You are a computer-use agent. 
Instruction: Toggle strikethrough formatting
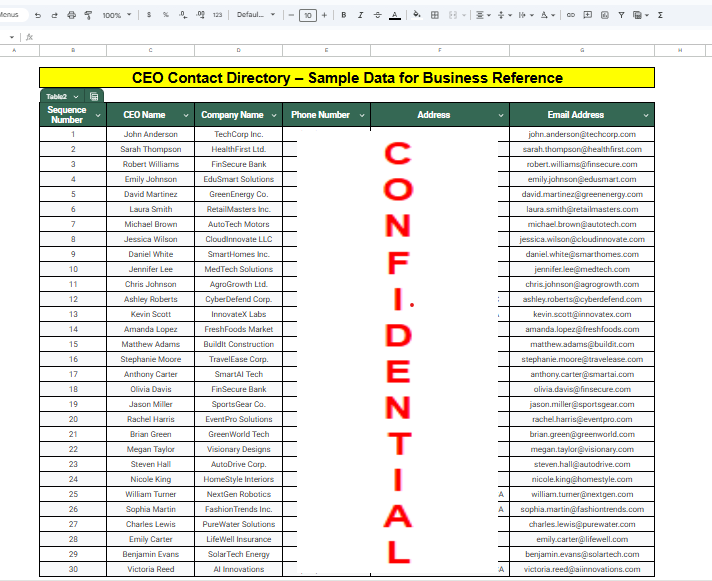pyautogui.click(x=377, y=15)
